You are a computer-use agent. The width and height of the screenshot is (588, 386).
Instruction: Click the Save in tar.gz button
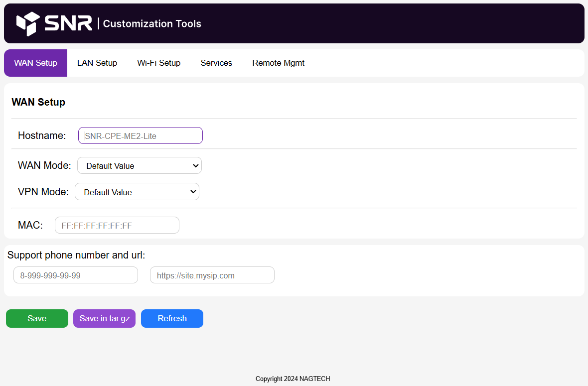[x=104, y=319]
